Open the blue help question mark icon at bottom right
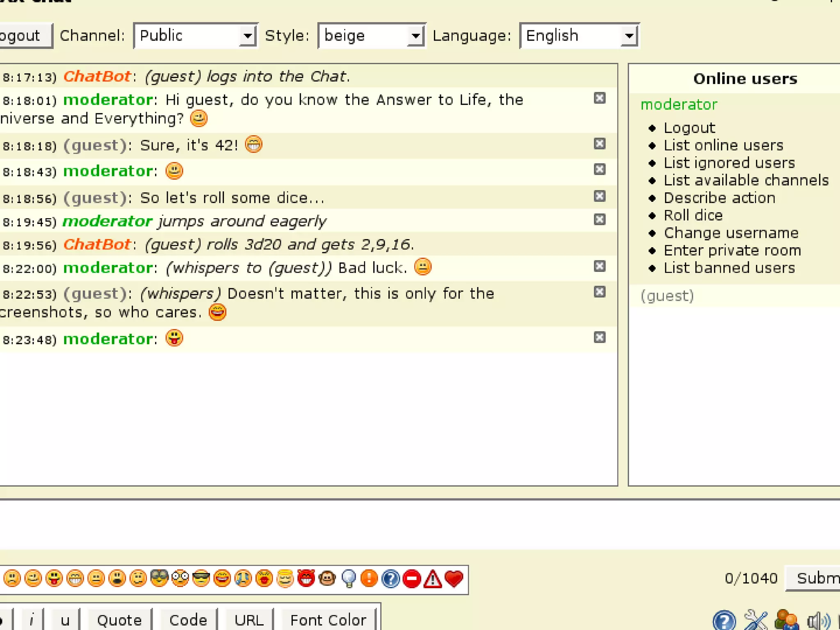The width and height of the screenshot is (840, 630). click(724, 621)
